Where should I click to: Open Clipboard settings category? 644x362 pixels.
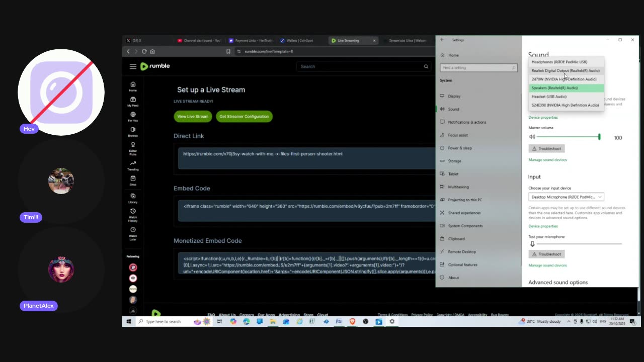478,239
